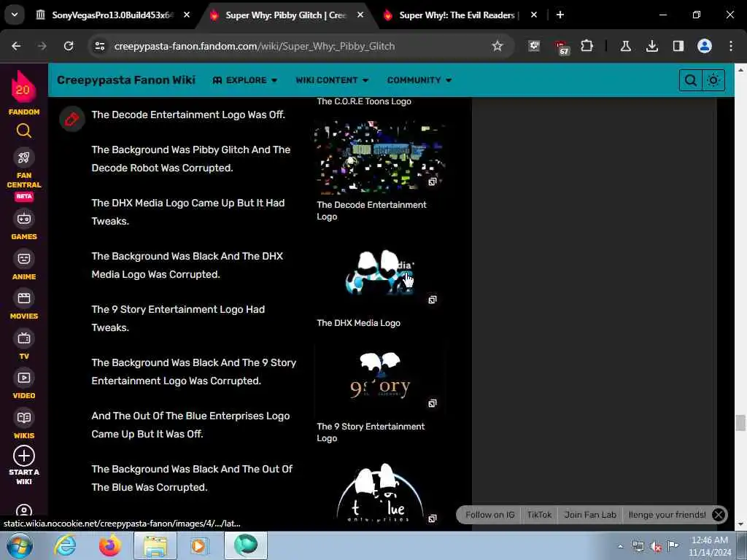Expand the Community dropdown
The image size is (747, 560).
point(419,80)
